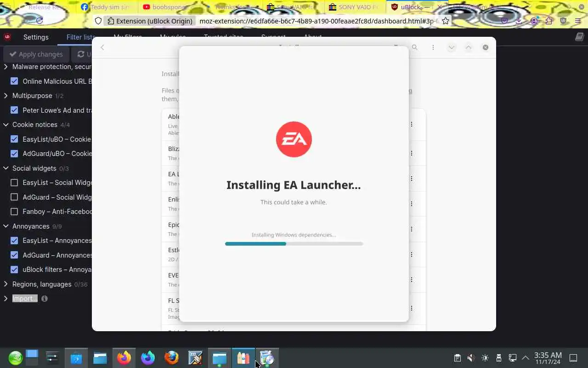Open the text editor icon in taskbar

(195, 357)
